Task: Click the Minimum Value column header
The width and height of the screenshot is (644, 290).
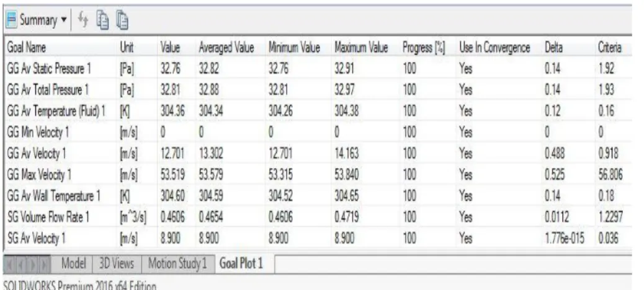Action: (x=294, y=49)
